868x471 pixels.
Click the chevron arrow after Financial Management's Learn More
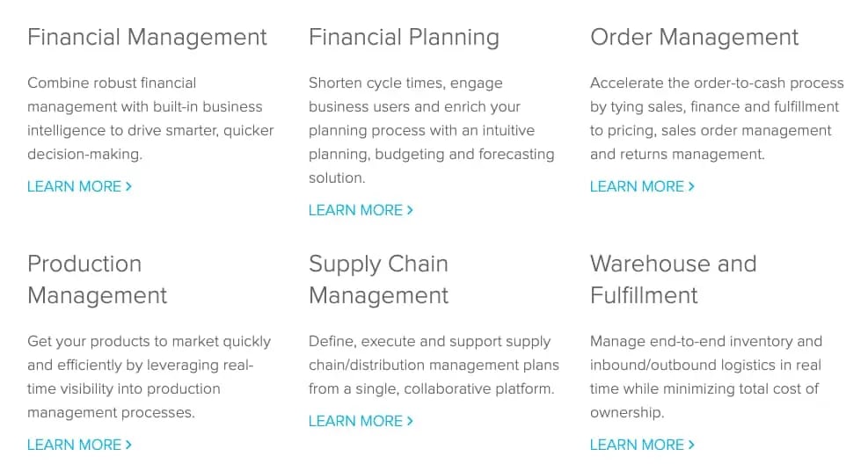click(129, 186)
